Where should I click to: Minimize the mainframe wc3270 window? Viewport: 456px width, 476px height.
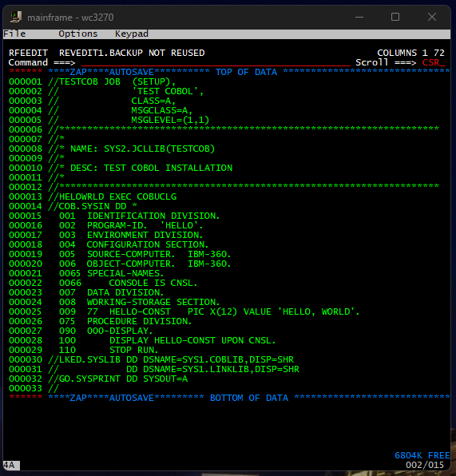[359, 17]
